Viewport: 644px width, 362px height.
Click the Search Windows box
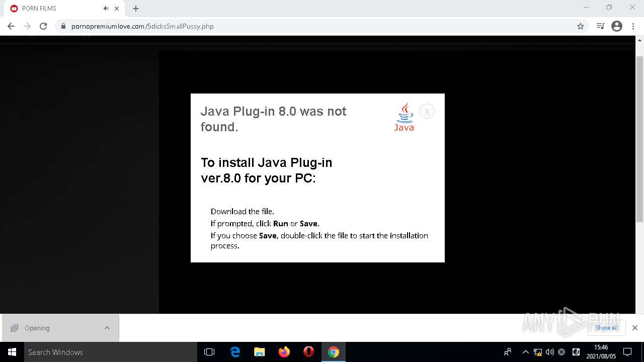point(111,352)
